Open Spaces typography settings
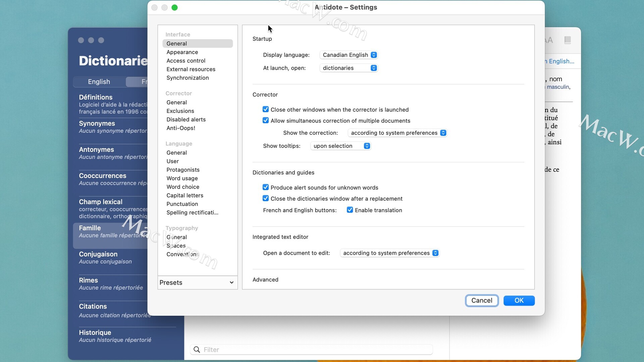 [x=176, y=246]
